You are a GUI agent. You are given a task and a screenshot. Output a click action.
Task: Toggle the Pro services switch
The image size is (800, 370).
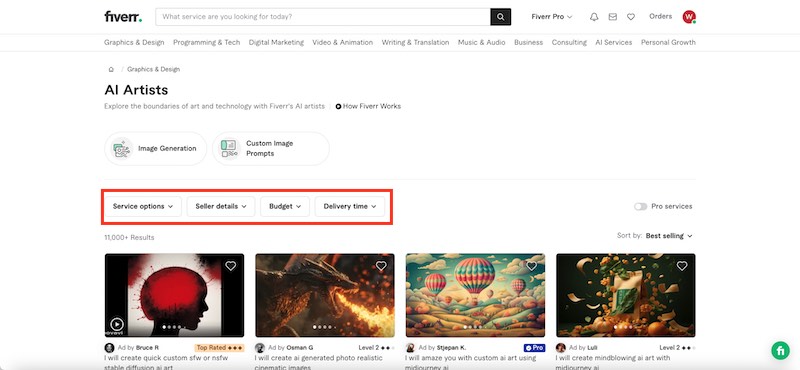640,206
